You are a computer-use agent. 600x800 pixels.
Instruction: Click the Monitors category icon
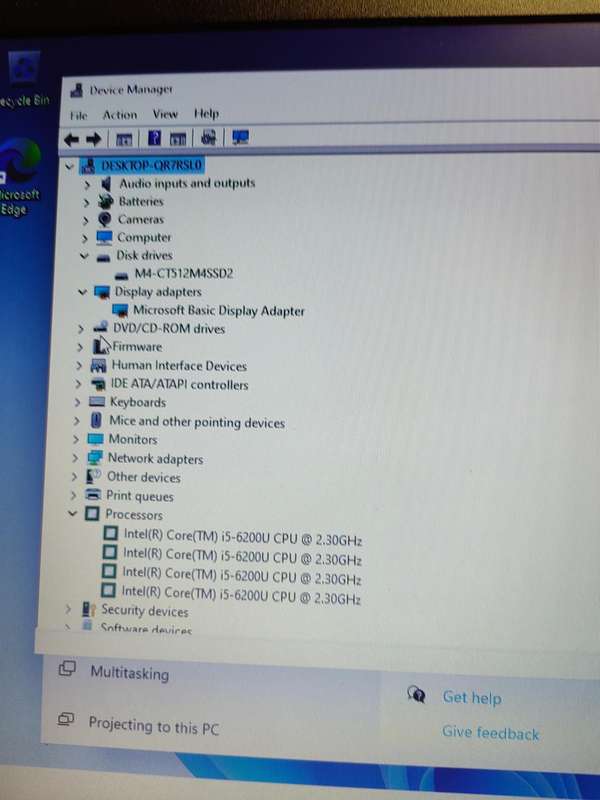click(x=95, y=439)
